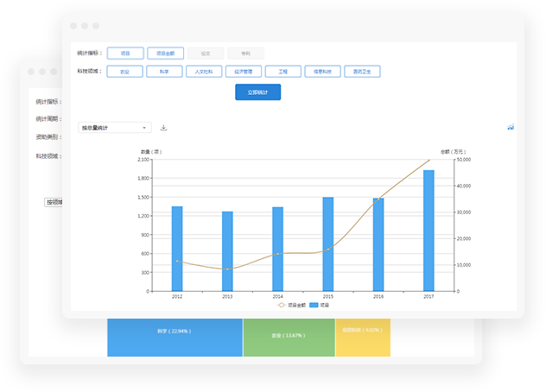Viewport: 546px width, 392px height.
Task: Open the 按领域 dropdown in the back window
Action: 54,202
